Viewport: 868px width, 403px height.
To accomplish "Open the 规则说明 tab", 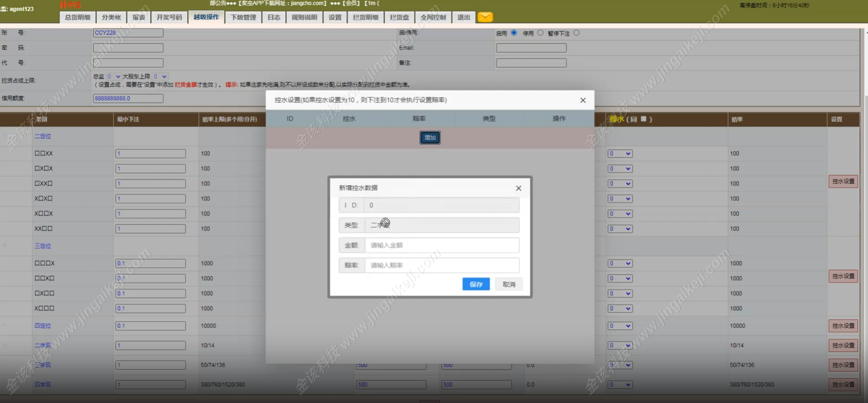I will pyautogui.click(x=304, y=17).
